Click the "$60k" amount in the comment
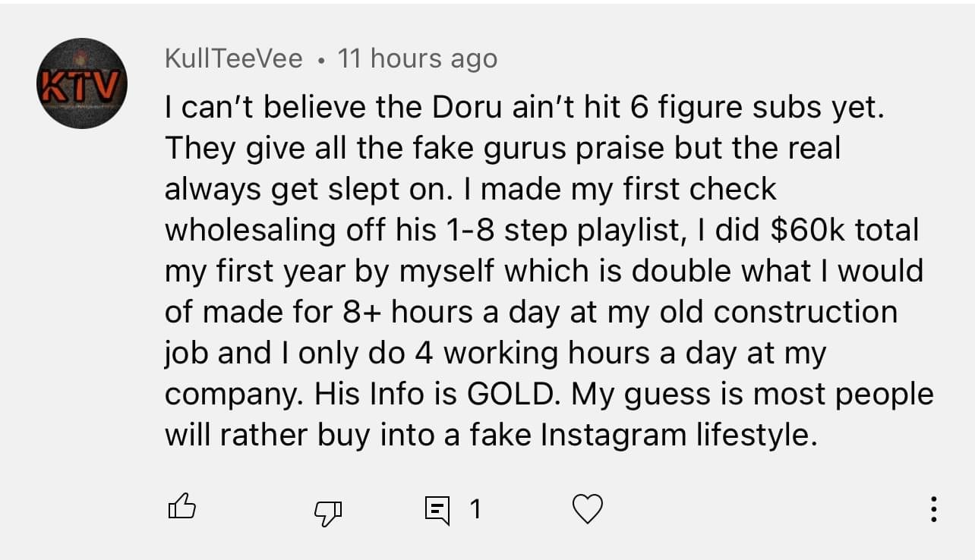The height and width of the screenshot is (560, 975). tap(808, 230)
